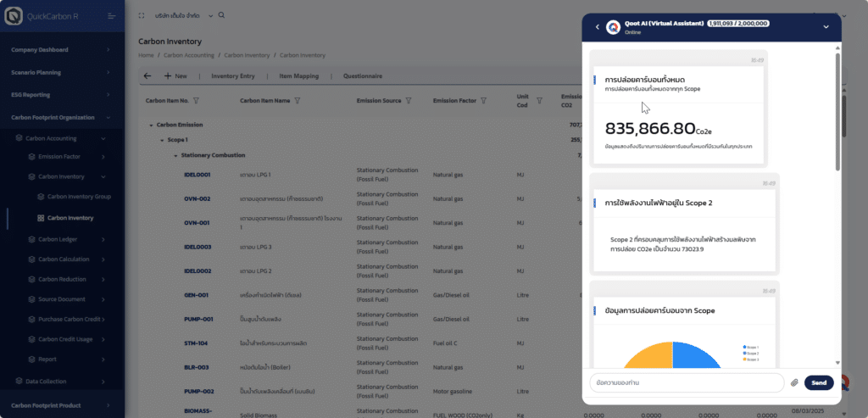The height and width of the screenshot is (418, 868).
Task: Click the blue Scope 1 pie slice
Action: [697, 354]
